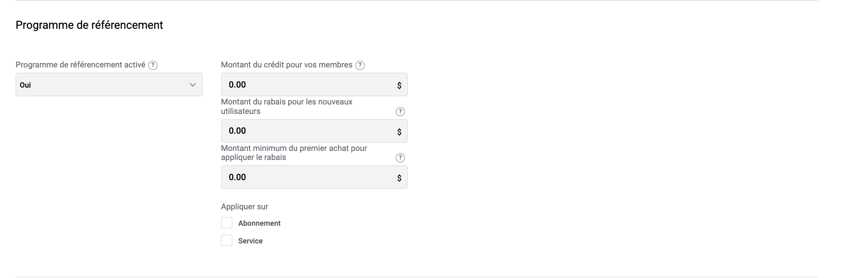Click the Programme de référencement section heading
Viewport: 868px width, 278px height.
pos(89,25)
